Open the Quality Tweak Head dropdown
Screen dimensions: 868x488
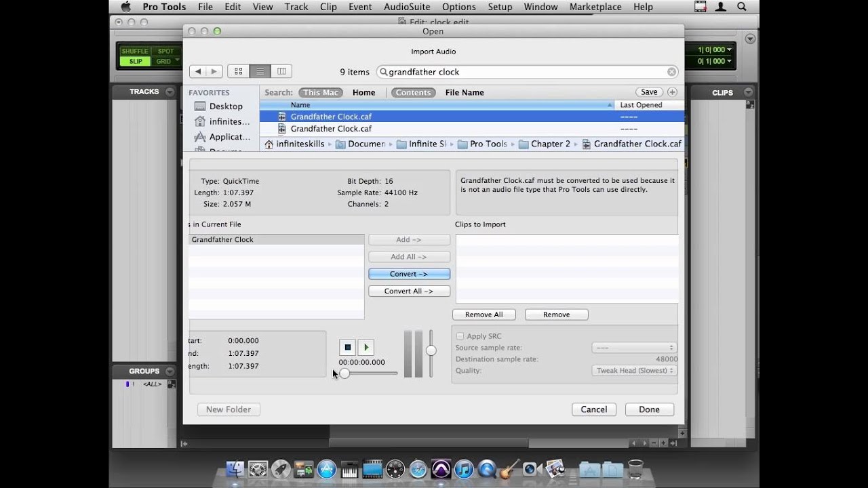[634, 371]
